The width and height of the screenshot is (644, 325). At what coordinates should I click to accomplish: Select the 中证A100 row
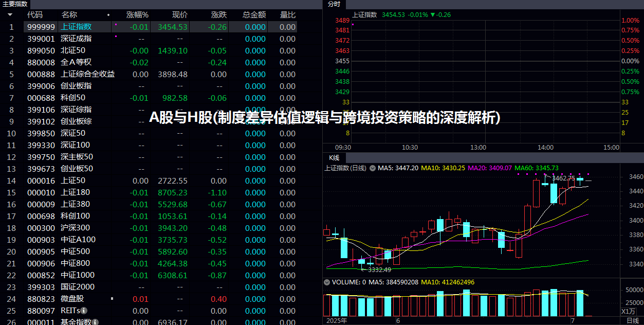(149, 240)
